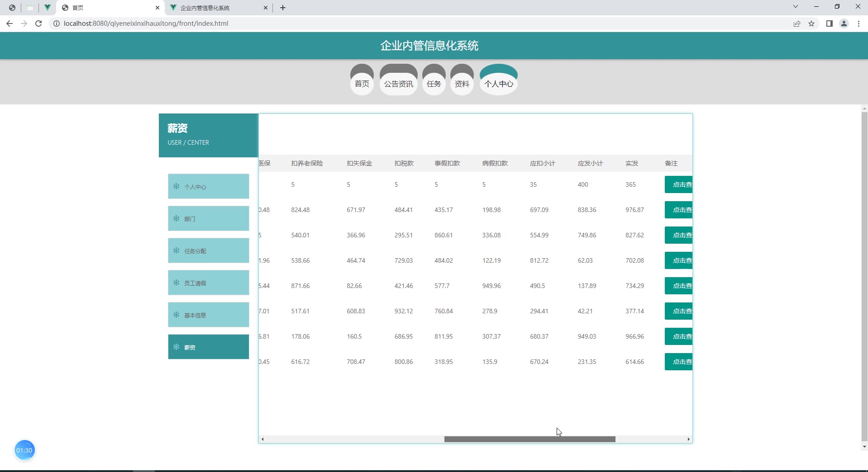Open a new browser tab
This screenshot has width=868, height=472.
[283, 8]
